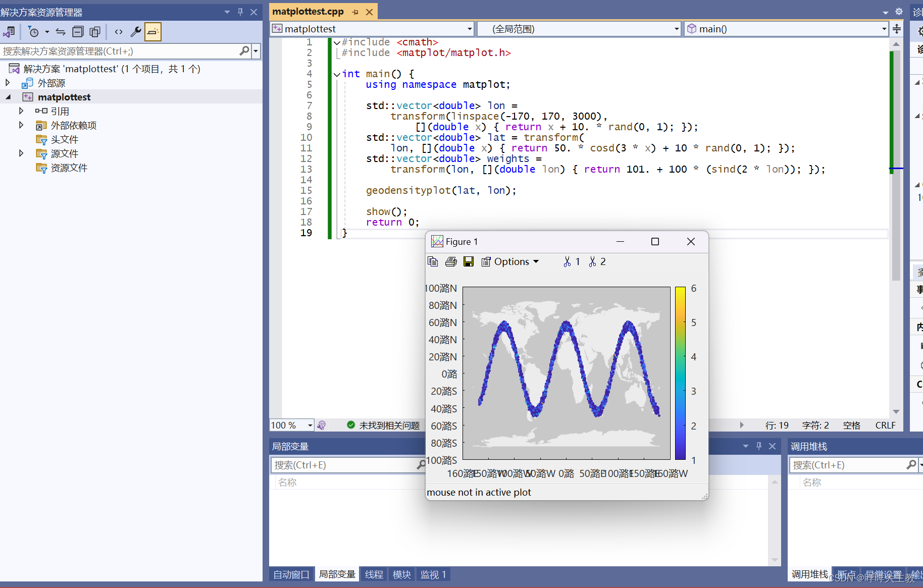Click the 调用堆栈 search magnifier icon
Screen dimensions: 923x588
[x=911, y=464]
